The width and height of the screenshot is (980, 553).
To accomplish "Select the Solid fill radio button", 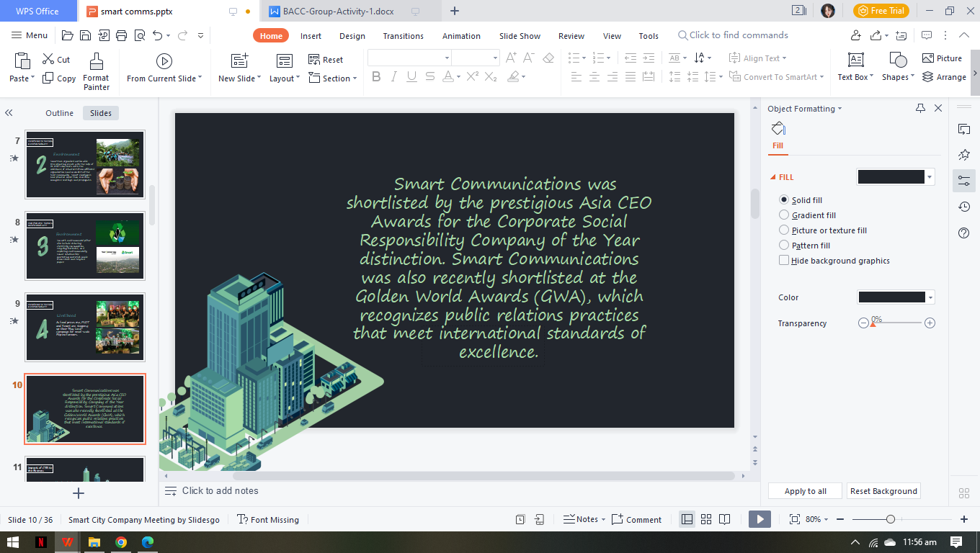I will (784, 200).
